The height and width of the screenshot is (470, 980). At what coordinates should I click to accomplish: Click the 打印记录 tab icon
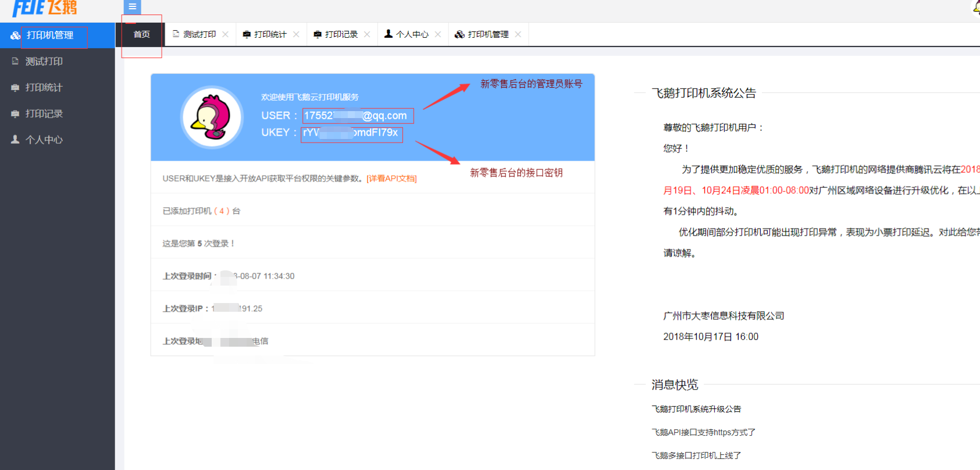(318, 34)
